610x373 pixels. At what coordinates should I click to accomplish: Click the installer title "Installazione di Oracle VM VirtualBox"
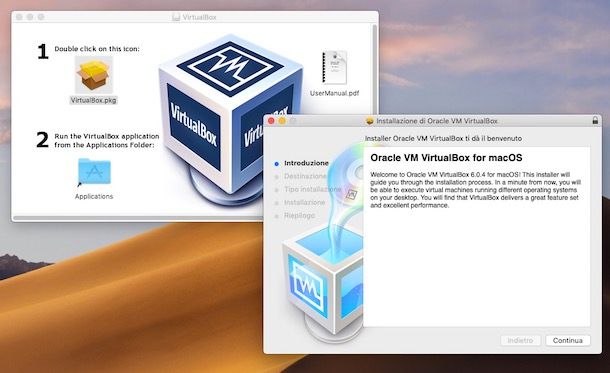pyautogui.click(x=437, y=121)
